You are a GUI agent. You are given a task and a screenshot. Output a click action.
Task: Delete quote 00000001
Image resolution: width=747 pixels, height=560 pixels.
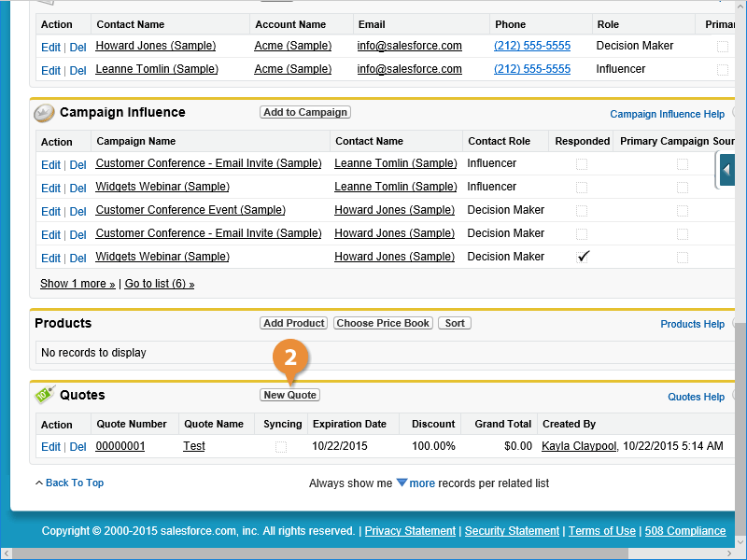click(78, 447)
